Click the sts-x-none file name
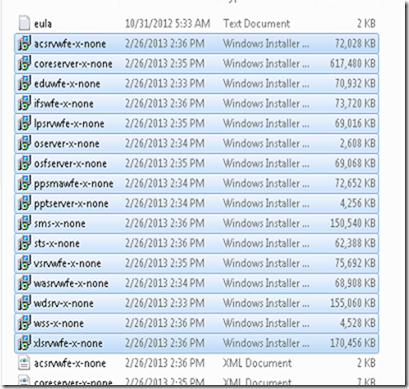 coord(57,243)
